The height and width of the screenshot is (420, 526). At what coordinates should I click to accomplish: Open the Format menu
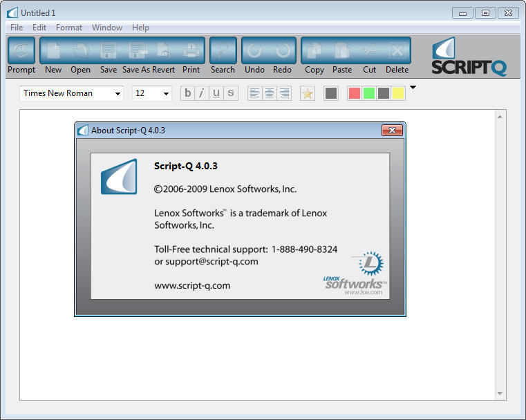[68, 28]
